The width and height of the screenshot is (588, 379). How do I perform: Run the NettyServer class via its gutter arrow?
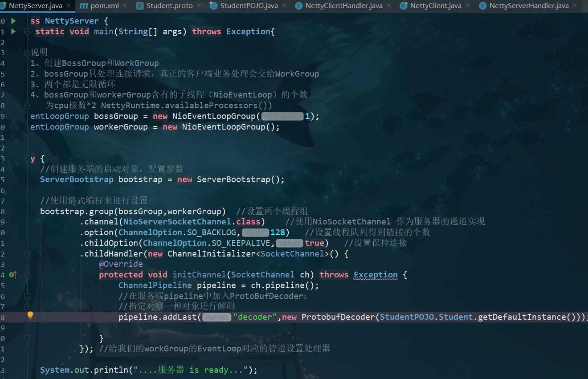click(13, 21)
